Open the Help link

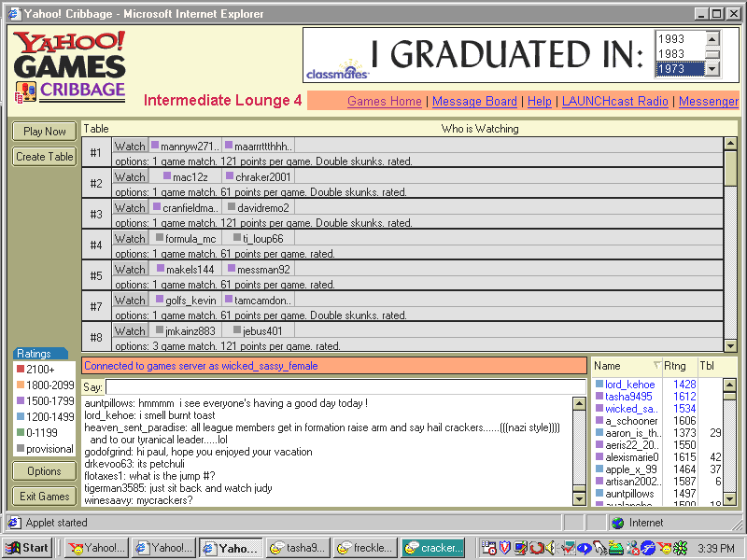click(x=540, y=101)
